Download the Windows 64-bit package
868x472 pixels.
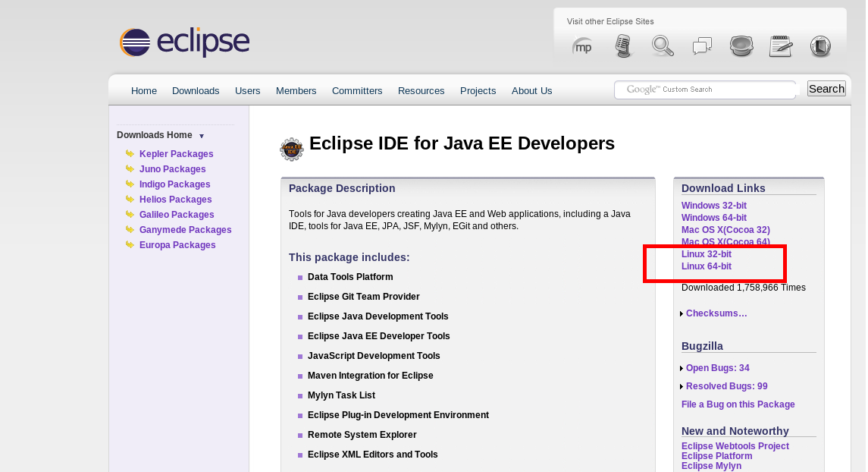[713, 218]
